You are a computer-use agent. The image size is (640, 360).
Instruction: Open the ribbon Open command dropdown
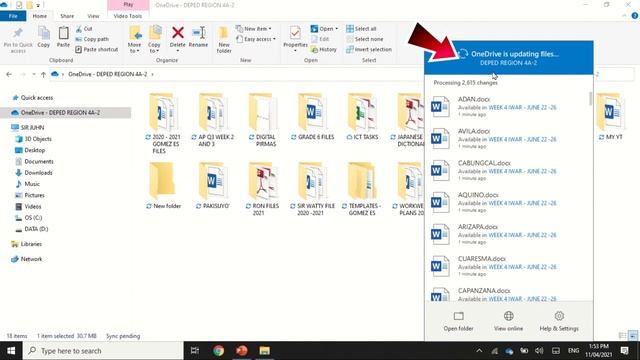pos(336,29)
